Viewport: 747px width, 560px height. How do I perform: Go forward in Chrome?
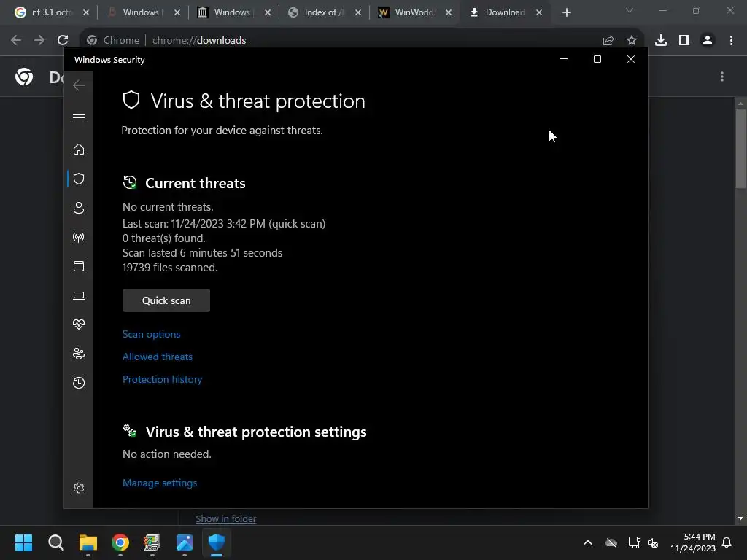point(39,40)
